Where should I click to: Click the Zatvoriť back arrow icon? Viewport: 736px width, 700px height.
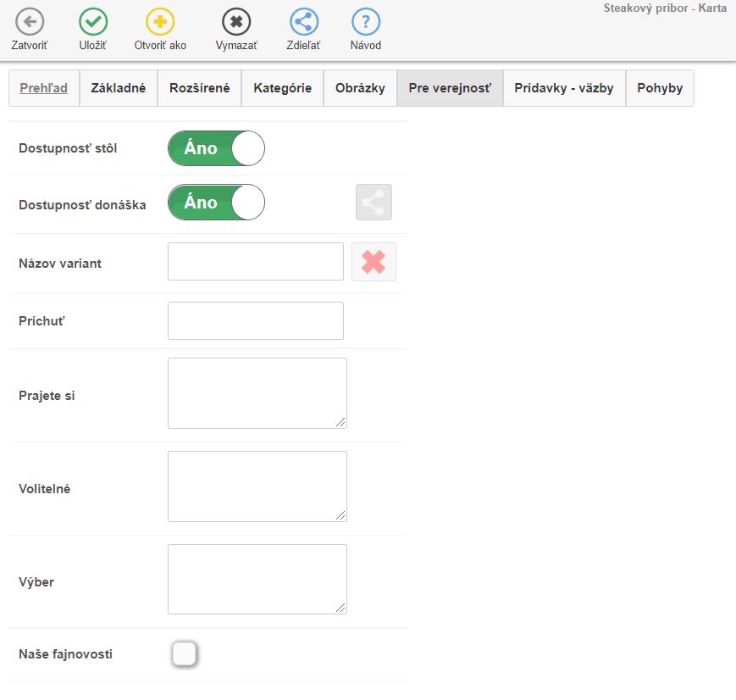click(29, 22)
